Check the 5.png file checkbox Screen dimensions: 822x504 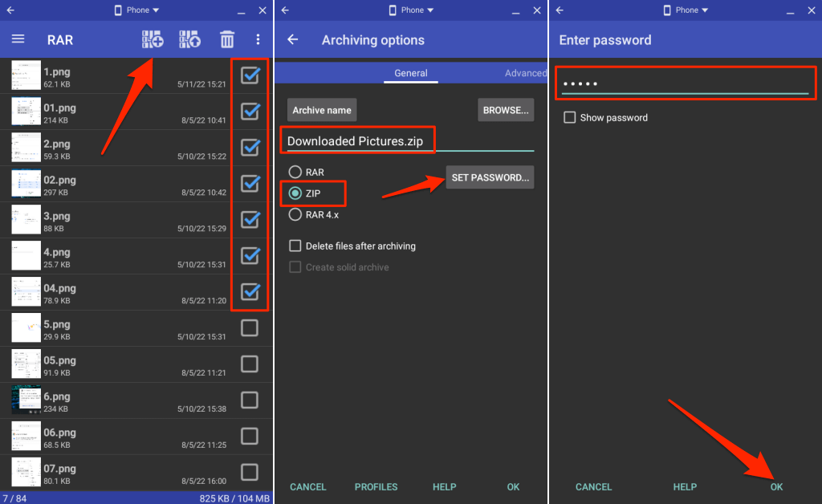(250, 328)
